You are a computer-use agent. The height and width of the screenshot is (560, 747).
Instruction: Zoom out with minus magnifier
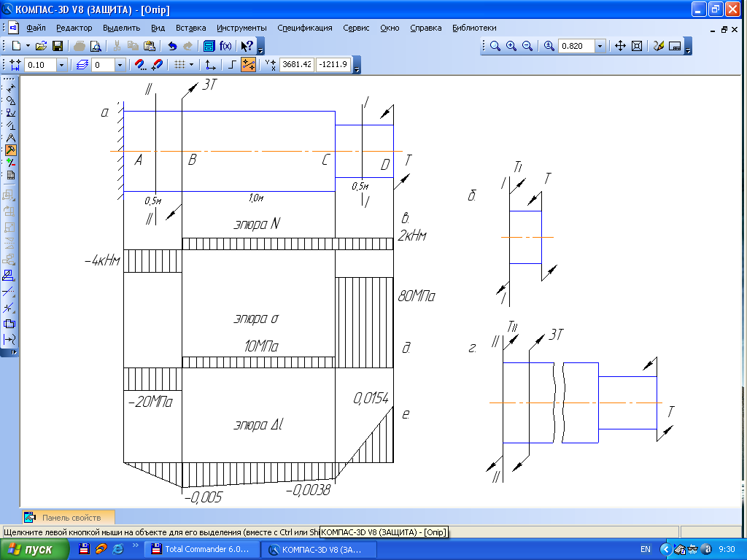527,46
